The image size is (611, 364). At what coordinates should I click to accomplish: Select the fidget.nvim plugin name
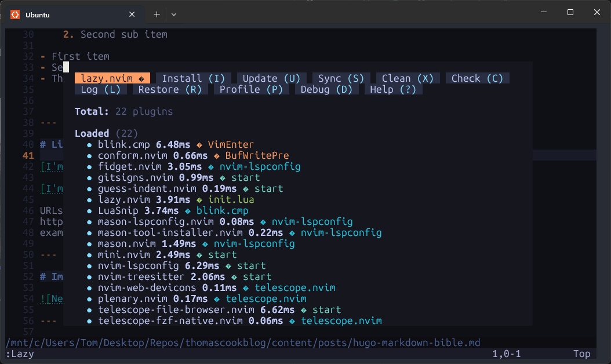(129, 167)
